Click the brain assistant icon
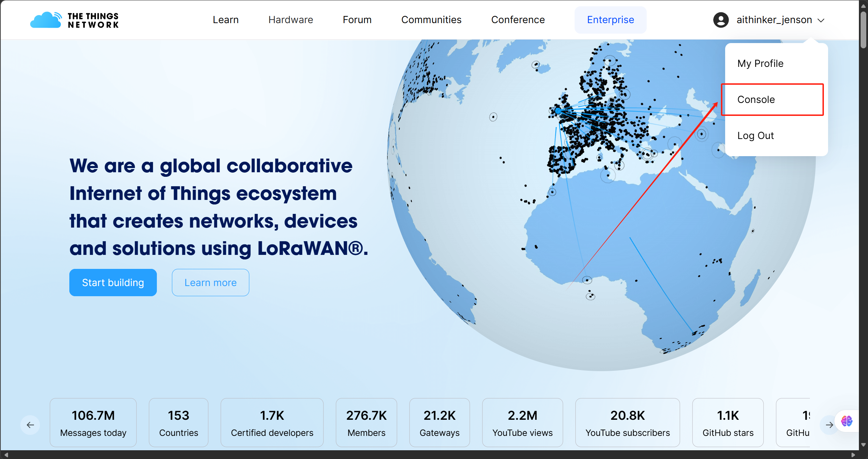Viewport: 868px width, 459px height. pos(847,421)
